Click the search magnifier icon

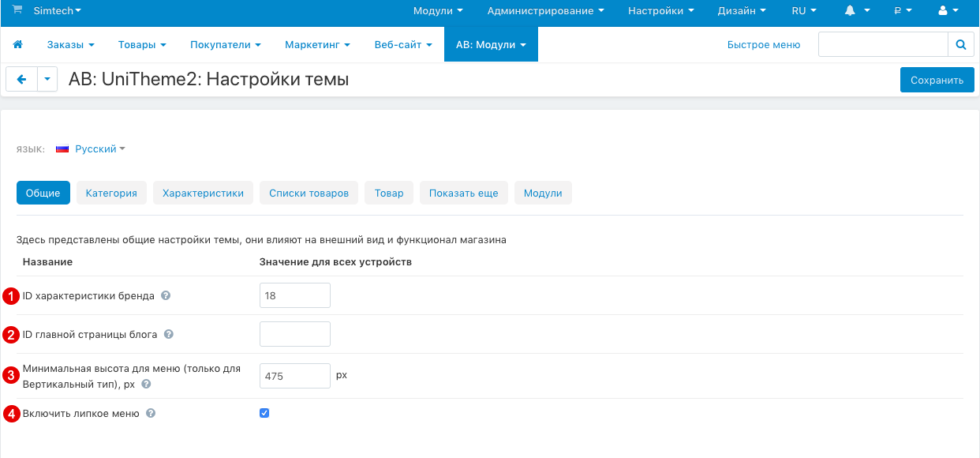(x=961, y=44)
